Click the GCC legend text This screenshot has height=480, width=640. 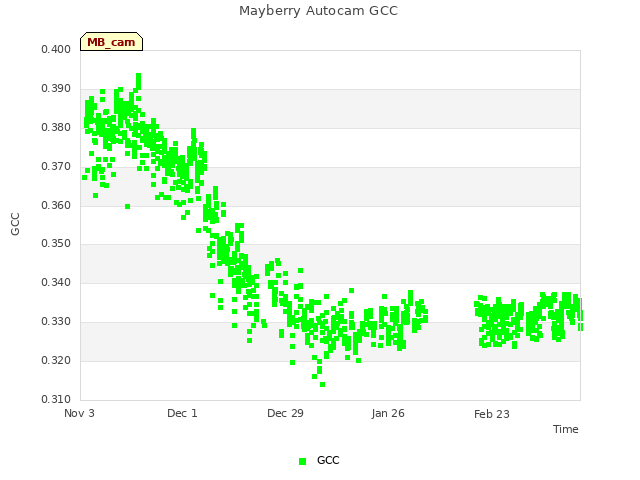click(x=328, y=460)
